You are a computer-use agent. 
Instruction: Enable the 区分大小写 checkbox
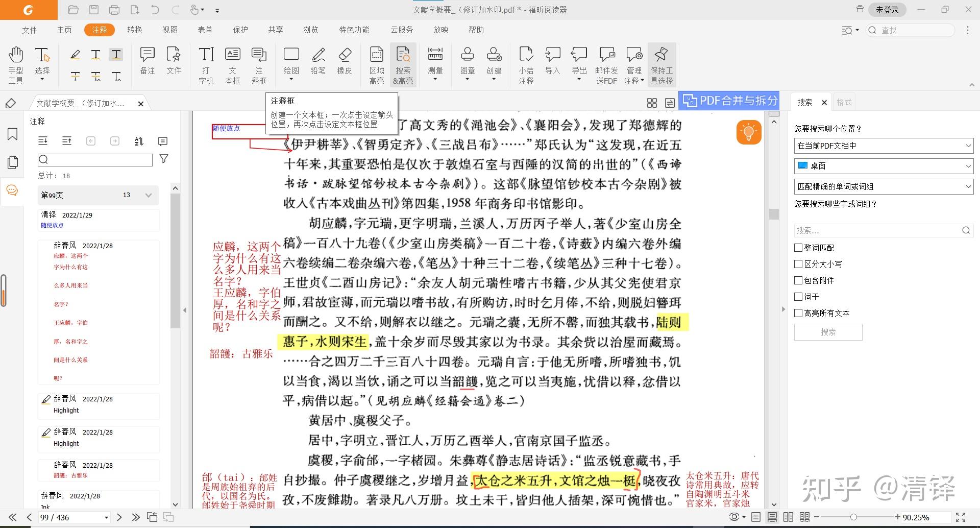(798, 264)
